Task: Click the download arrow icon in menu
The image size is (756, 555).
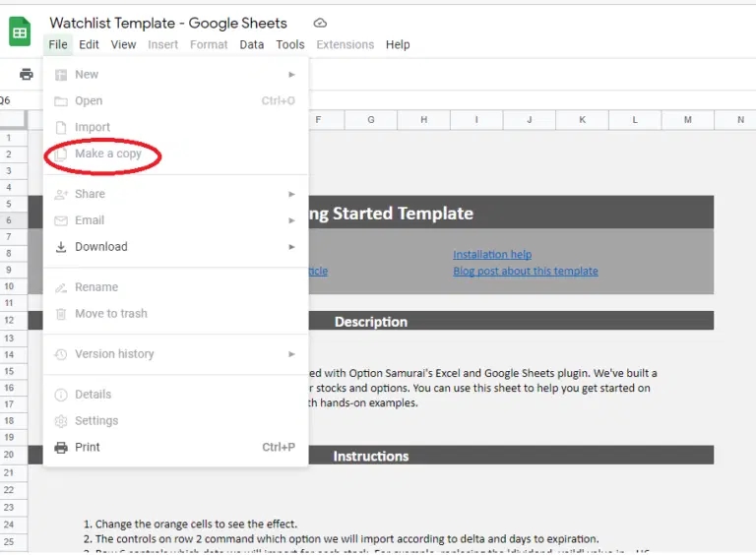Action: 61,247
